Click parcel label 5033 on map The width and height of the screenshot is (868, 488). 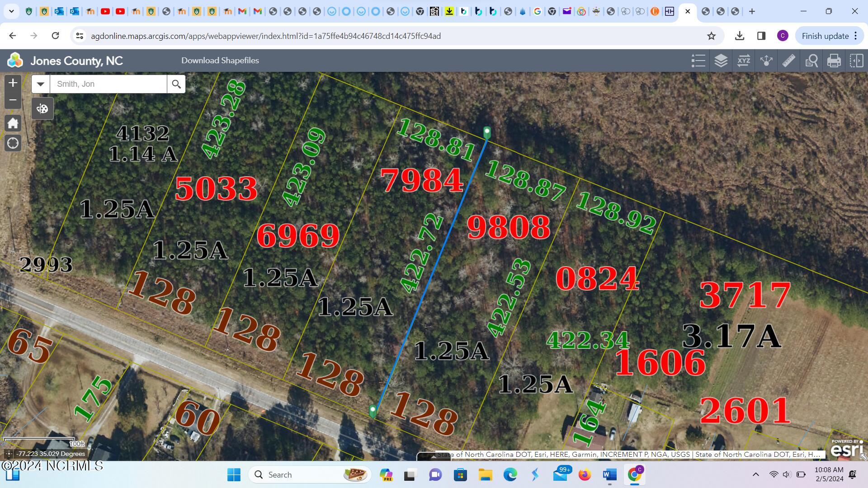[x=216, y=188]
